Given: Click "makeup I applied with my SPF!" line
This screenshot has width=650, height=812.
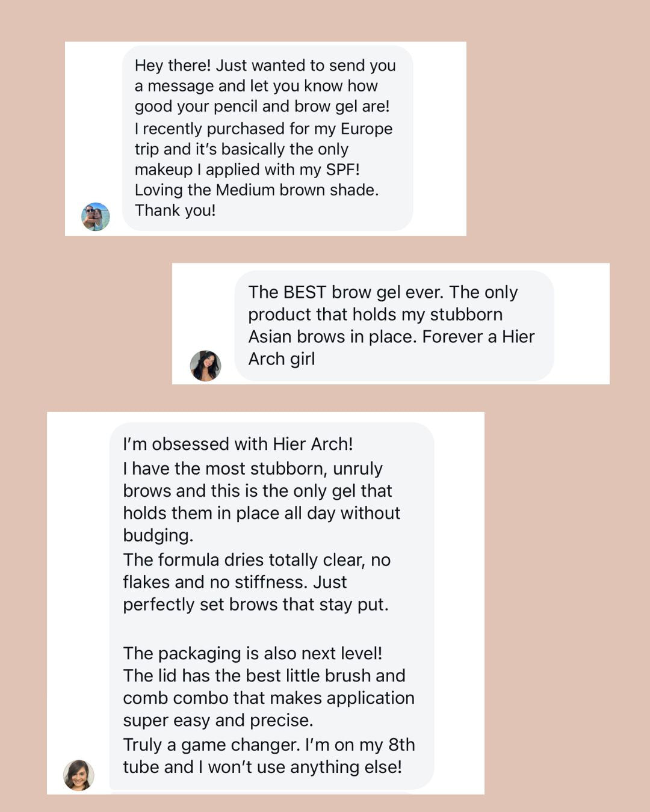Looking at the screenshot, I should 247,170.
